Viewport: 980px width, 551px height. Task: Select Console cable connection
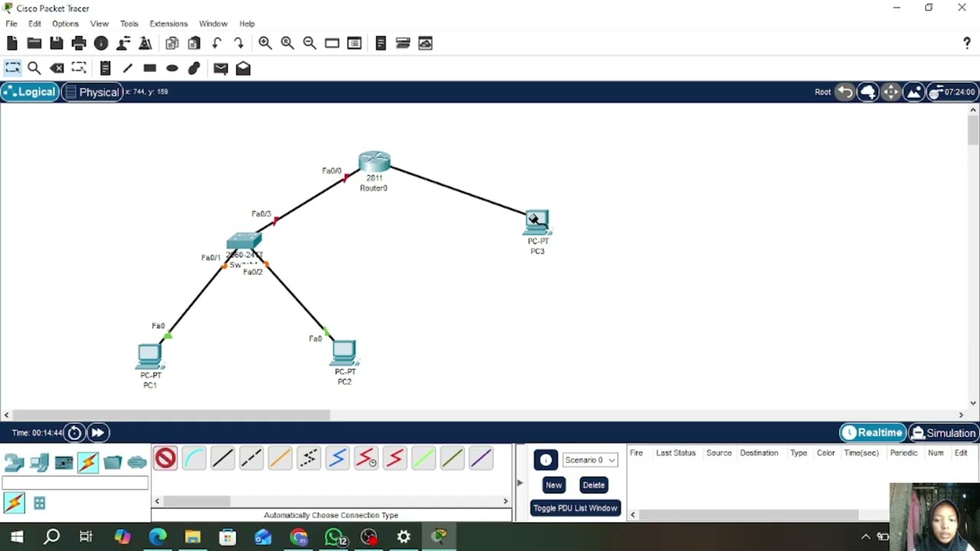(194, 459)
